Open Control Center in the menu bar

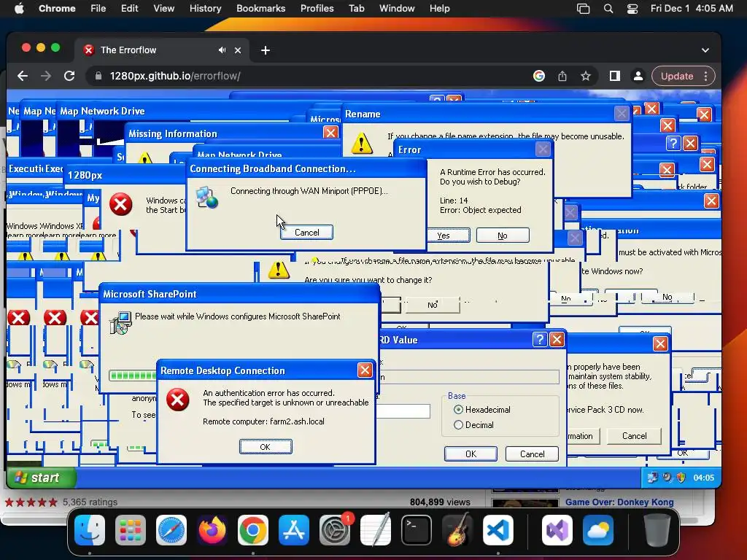(632, 9)
